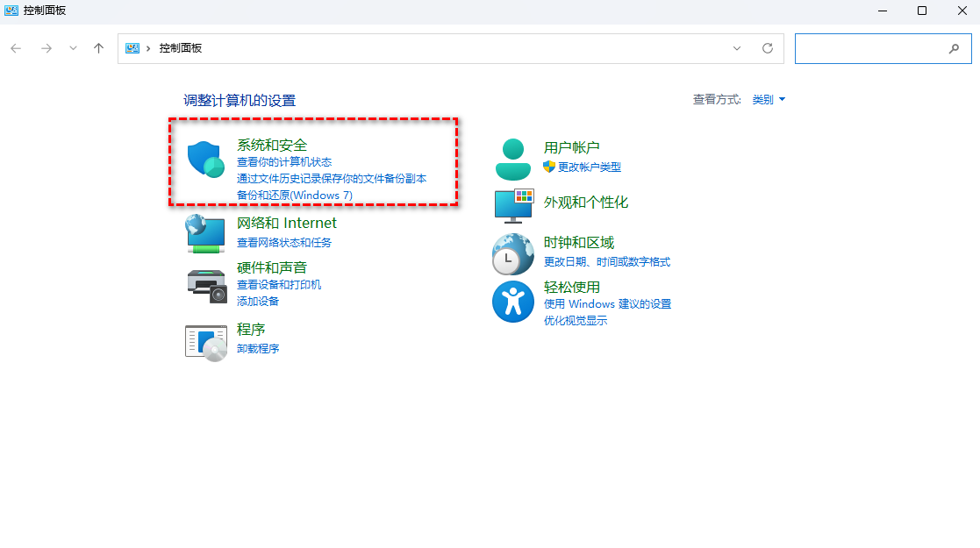Screen dimensions: 980x548
Task: Click the Appearance and Personalization monitor icon
Action: pos(514,204)
